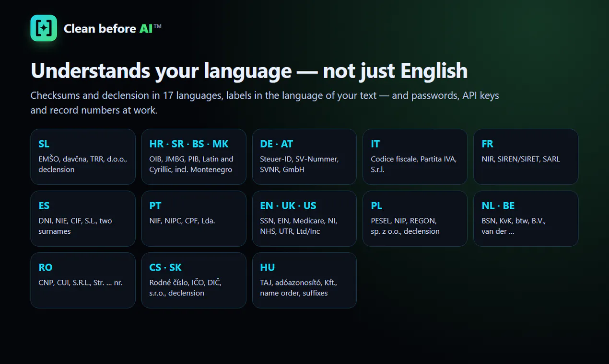The image size is (609, 364).
Task: Click "EMŠO, davčna, TRR, d.o.o." description
Action: [x=82, y=164]
